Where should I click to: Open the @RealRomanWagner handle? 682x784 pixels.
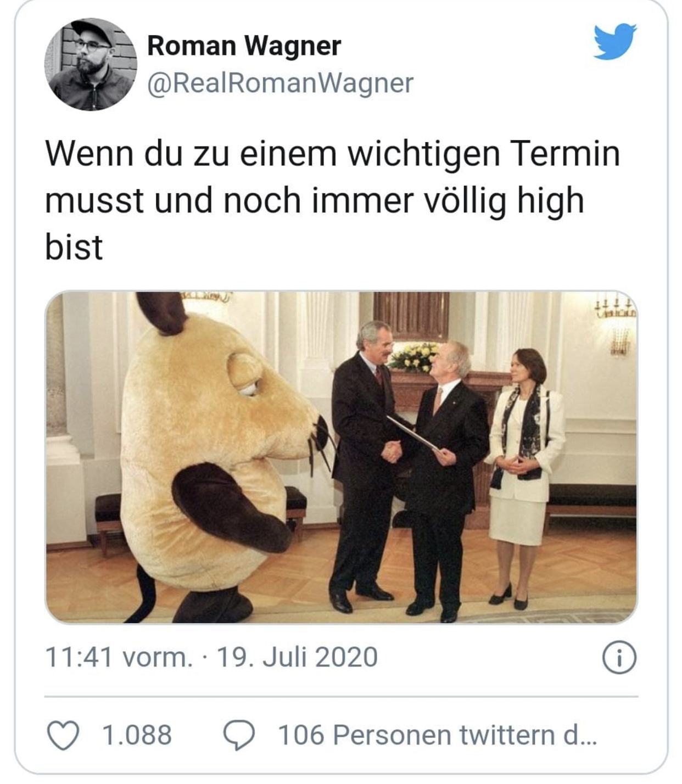(280, 83)
